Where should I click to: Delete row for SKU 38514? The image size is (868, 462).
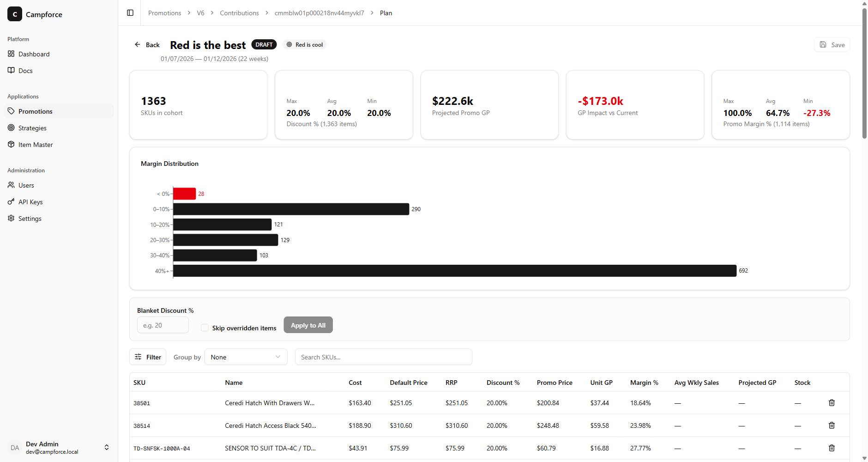click(832, 426)
